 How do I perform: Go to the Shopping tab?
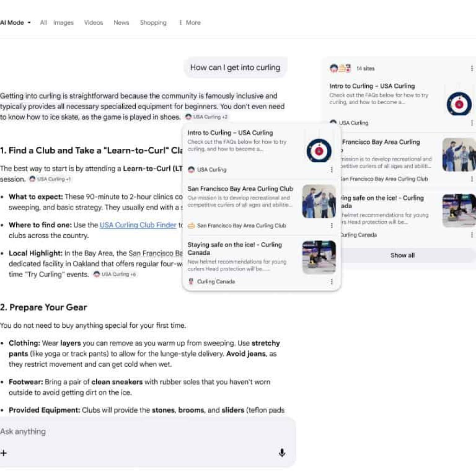(153, 22)
